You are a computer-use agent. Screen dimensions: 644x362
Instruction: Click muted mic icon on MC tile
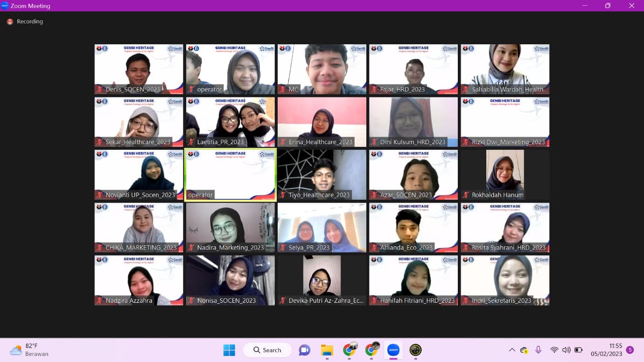(282, 89)
